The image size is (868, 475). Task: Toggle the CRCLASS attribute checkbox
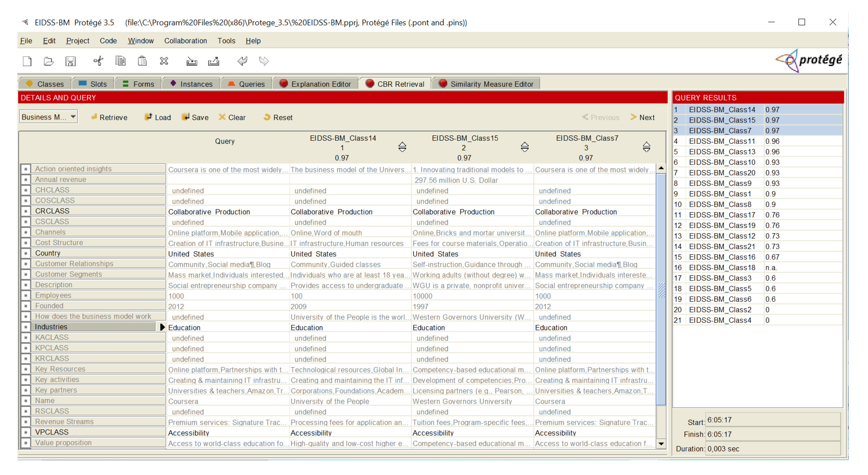click(26, 211)
